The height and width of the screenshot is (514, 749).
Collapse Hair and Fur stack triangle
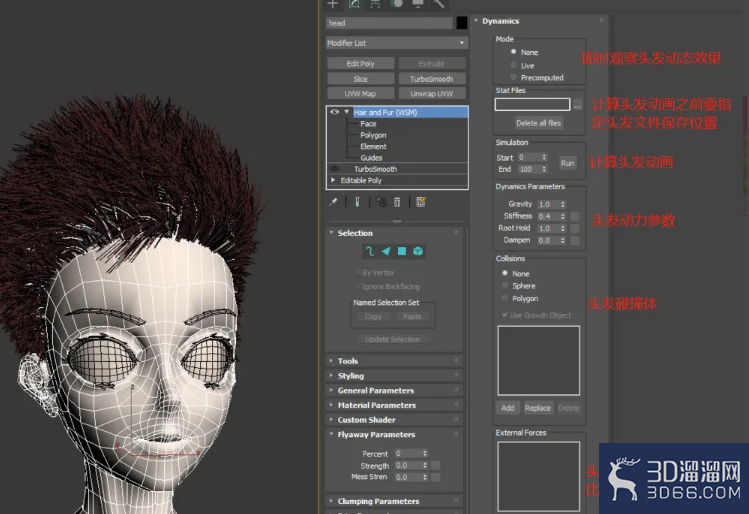(346, 112)
